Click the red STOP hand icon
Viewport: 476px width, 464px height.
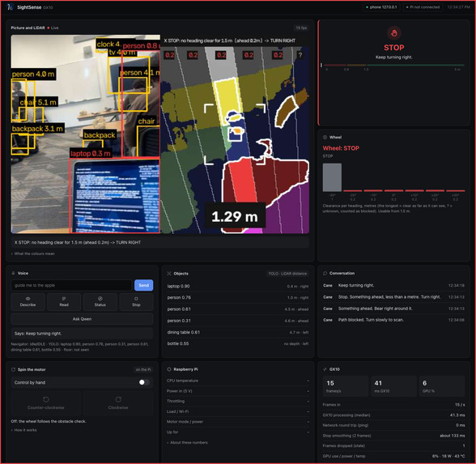(x=393, y=33)
